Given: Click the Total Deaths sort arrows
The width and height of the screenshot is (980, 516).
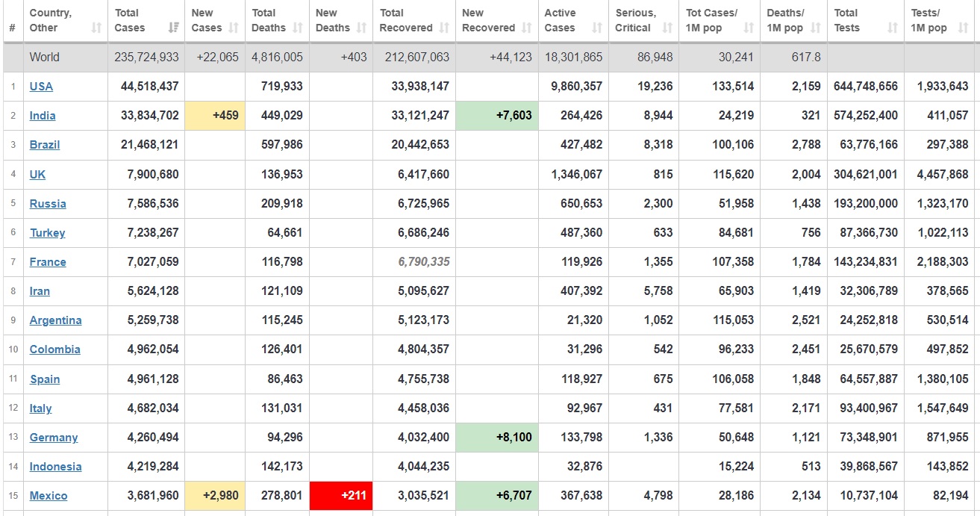Looking at the screenshot, I should pos(298,28).
